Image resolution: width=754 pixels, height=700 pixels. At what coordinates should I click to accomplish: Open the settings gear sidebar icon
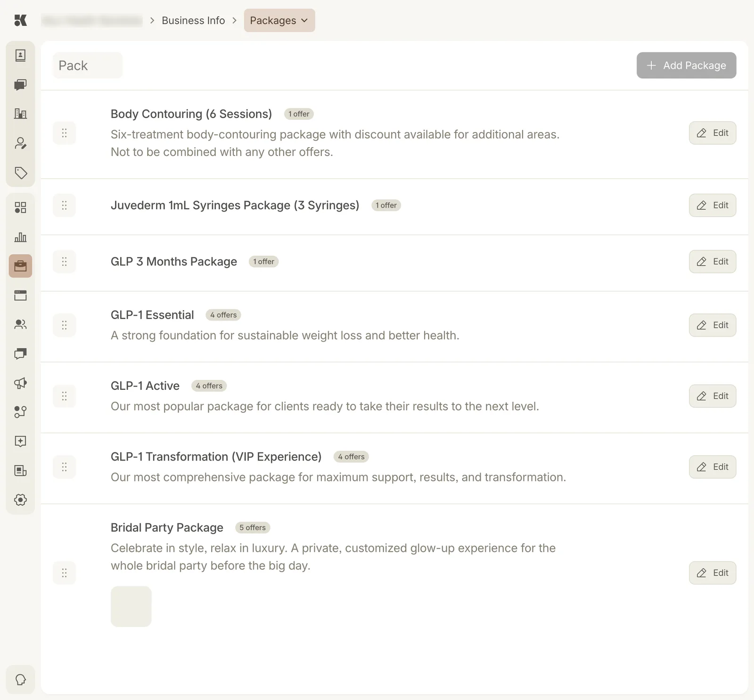pyautogui.click(x=20, y=500)
